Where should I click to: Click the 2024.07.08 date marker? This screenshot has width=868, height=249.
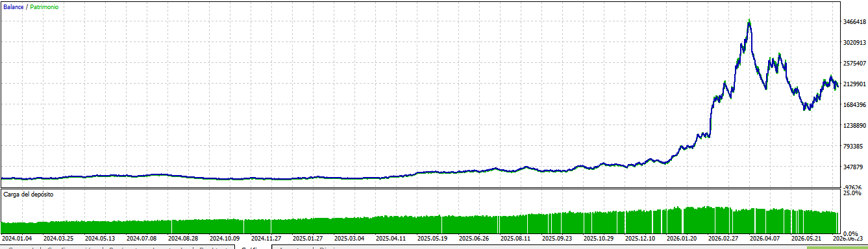click(x=143, y=239)
